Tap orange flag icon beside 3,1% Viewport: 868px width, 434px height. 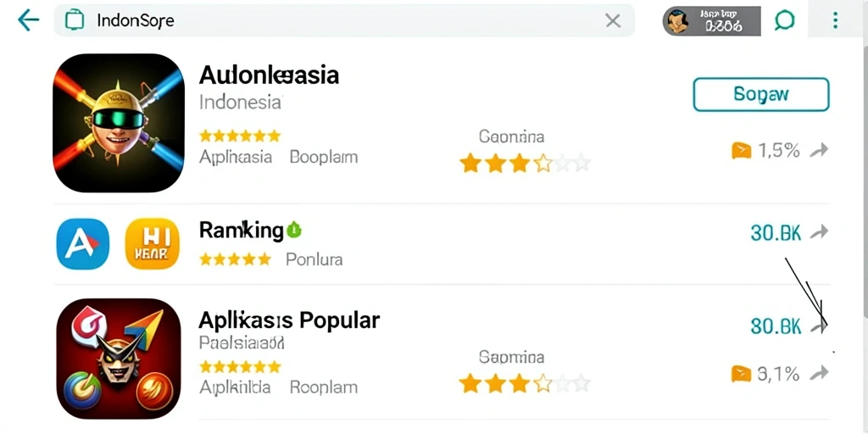741,375
